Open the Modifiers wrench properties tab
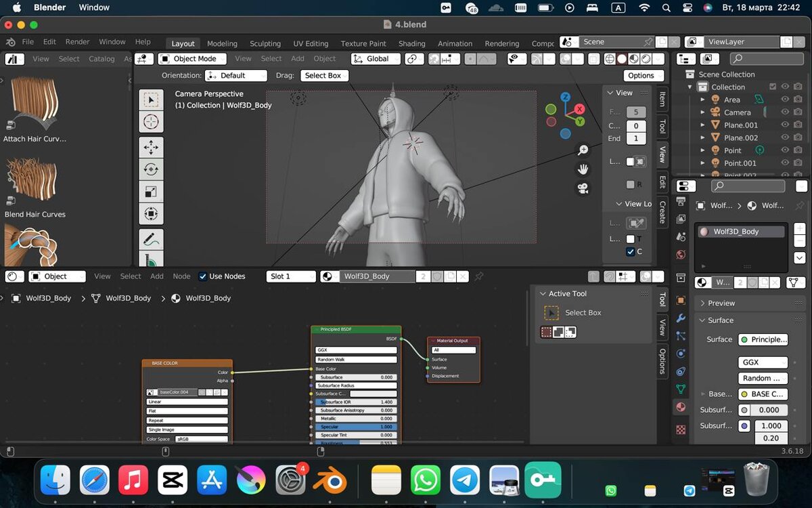The width and height of the screenshot is (812, 508). point(681,318)
